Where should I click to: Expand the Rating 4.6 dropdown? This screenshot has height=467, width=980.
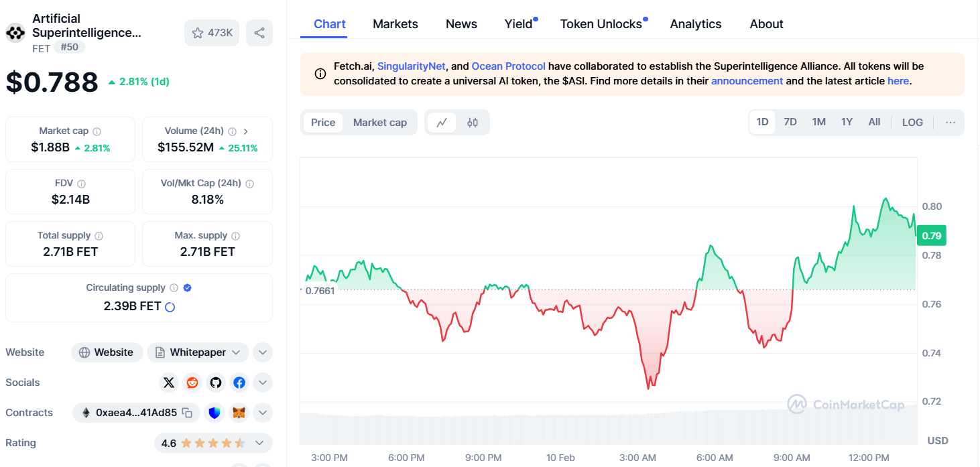259,443
